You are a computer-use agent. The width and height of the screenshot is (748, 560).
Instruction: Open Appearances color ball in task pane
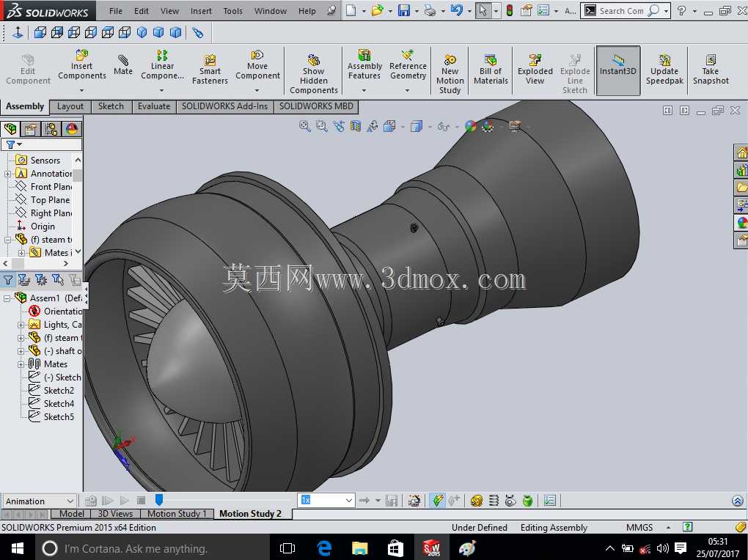742,223
